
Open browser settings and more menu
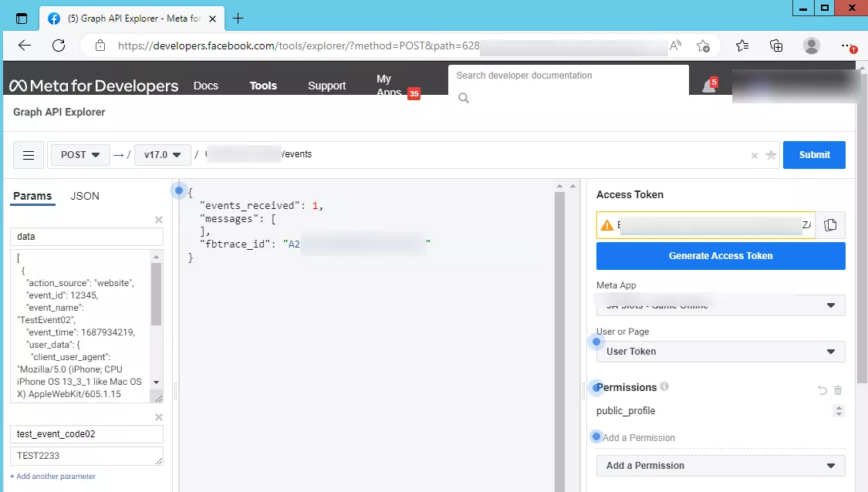848,46
